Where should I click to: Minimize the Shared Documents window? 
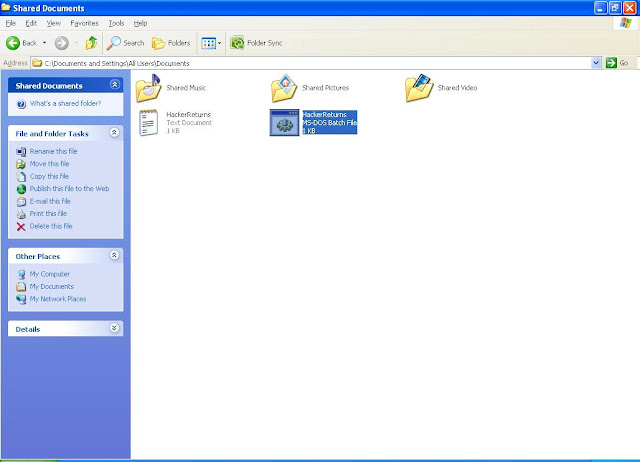coord(601,8)
